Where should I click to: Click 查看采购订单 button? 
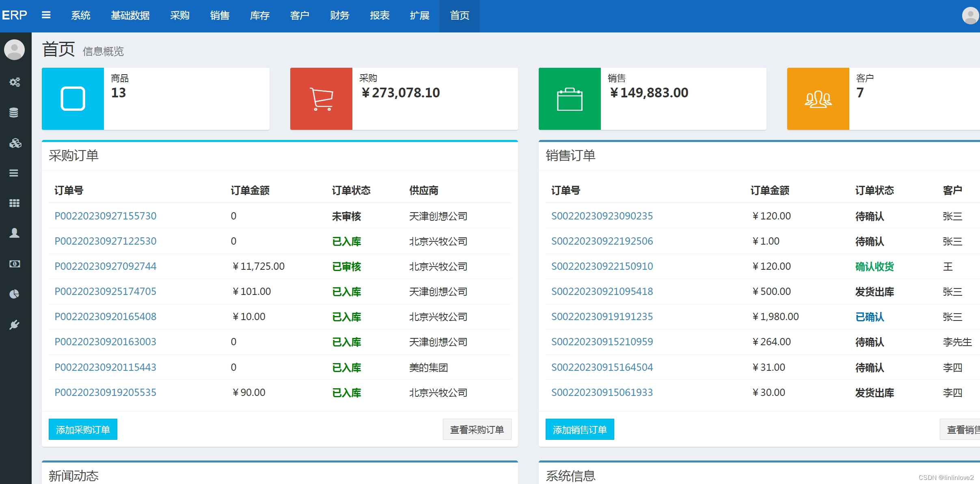click(x=477, y=429)
